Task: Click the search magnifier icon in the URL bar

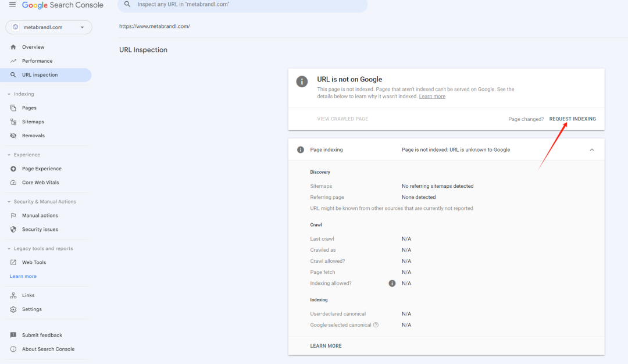Action: click(127, 4)
